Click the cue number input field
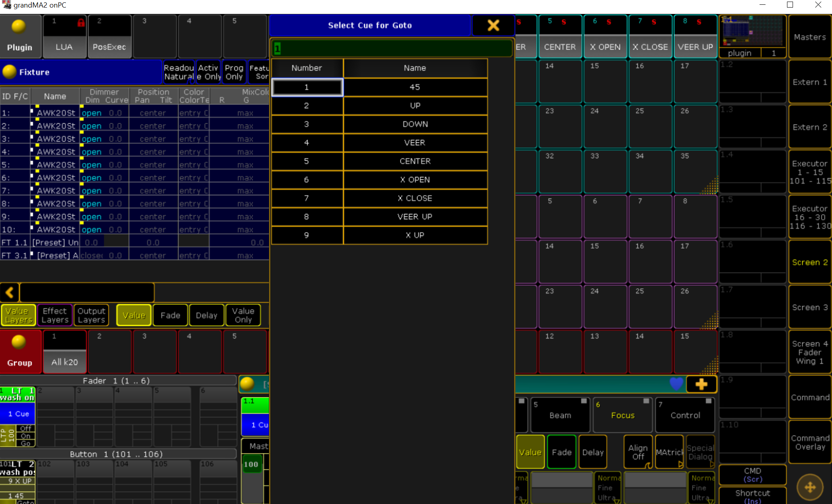The height and width of the screenshot is (504, 832). click(392, 49)
